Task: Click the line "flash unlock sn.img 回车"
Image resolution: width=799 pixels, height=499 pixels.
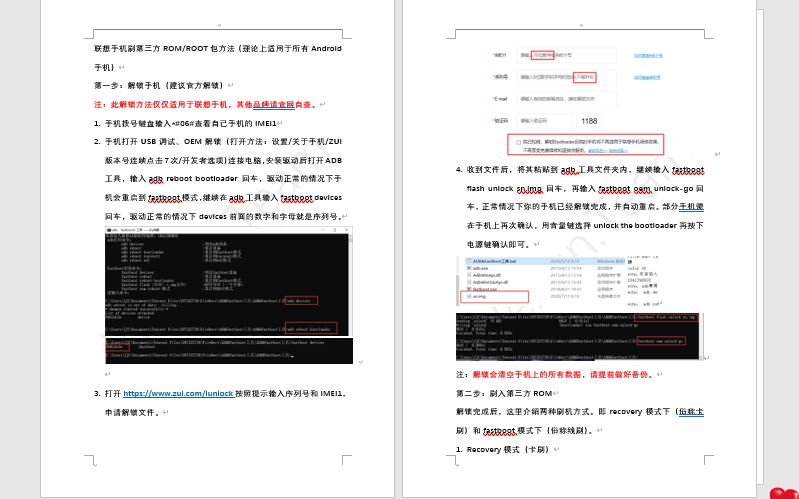Action: point(513,189)
